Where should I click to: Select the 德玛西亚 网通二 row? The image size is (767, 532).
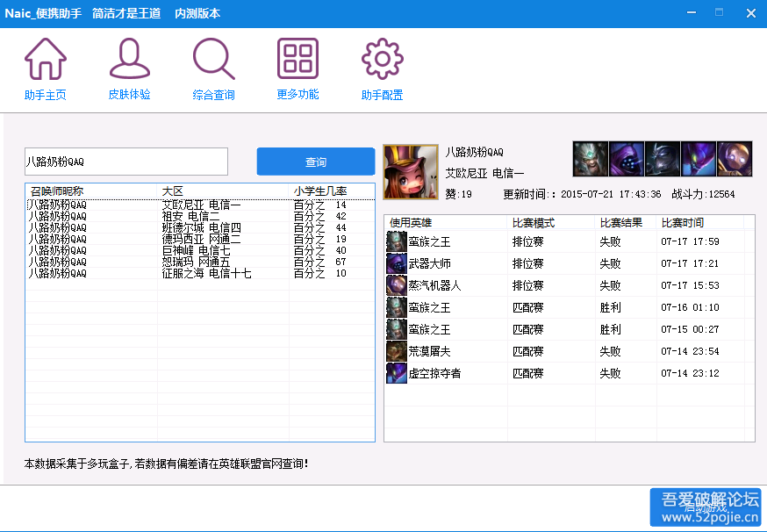click(201, 239)
